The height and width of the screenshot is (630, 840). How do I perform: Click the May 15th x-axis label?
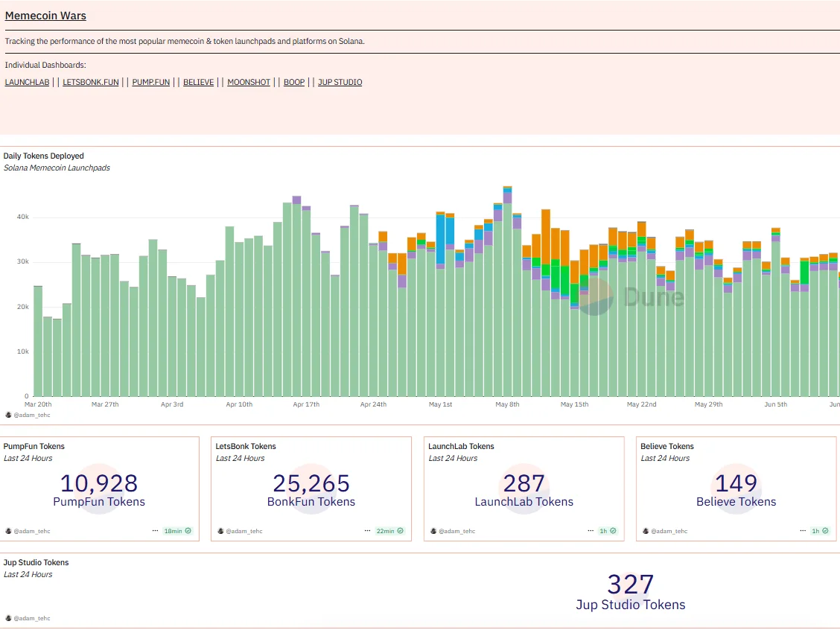[574, 404]
